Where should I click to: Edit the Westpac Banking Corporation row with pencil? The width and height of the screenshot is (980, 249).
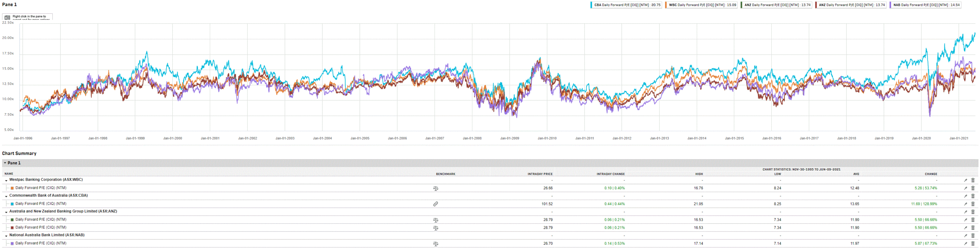[965, 180]
